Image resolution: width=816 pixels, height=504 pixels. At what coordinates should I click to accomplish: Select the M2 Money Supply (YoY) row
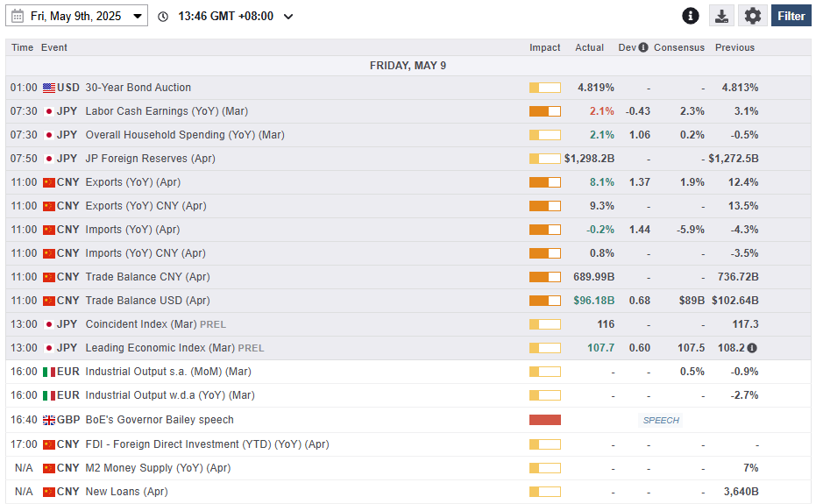[x=157, y=468]
